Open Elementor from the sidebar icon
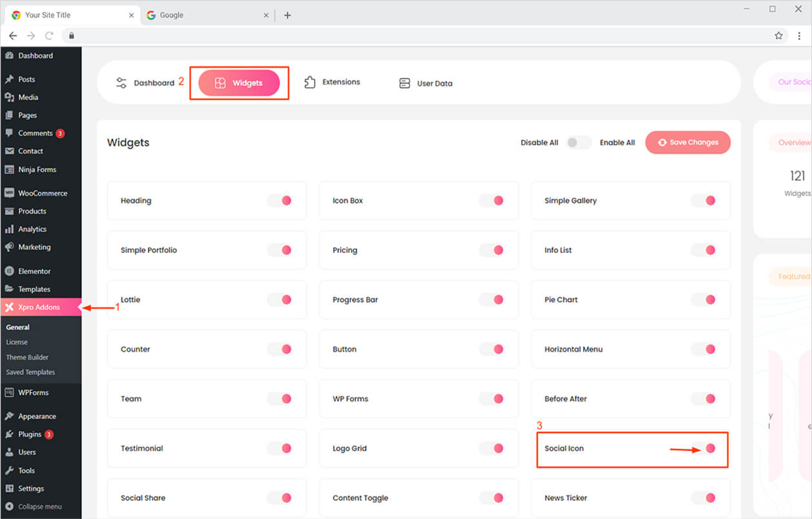This screenshot has width=812, height=519. (x=9, y=271)
